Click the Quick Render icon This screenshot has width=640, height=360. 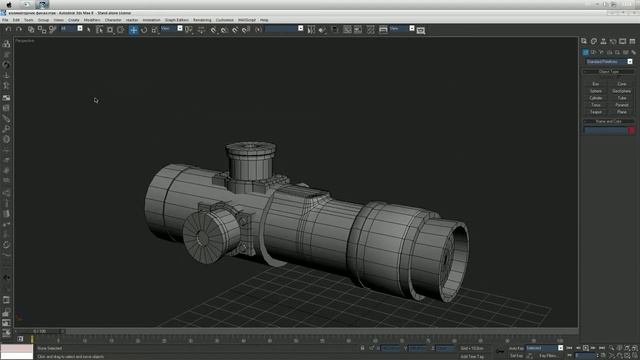click(421, 30)
